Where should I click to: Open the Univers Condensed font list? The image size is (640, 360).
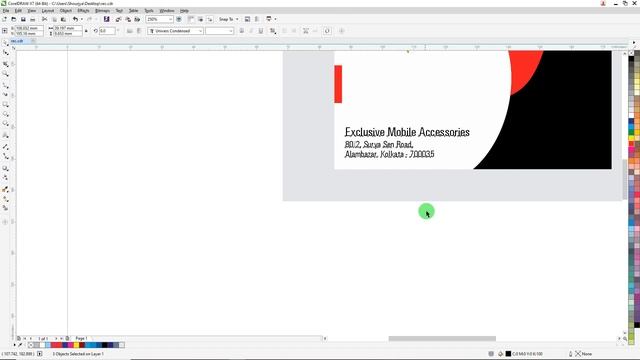click(200, 31)
